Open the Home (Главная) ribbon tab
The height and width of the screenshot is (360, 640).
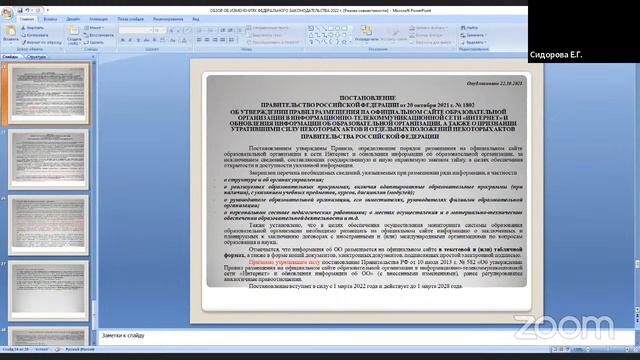pyautogui.click(x=27, y=19)
